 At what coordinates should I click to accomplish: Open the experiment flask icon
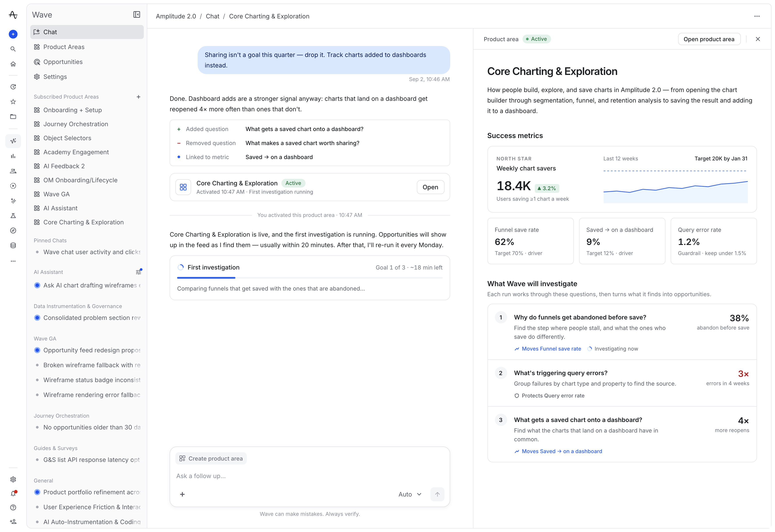point(13,216)
